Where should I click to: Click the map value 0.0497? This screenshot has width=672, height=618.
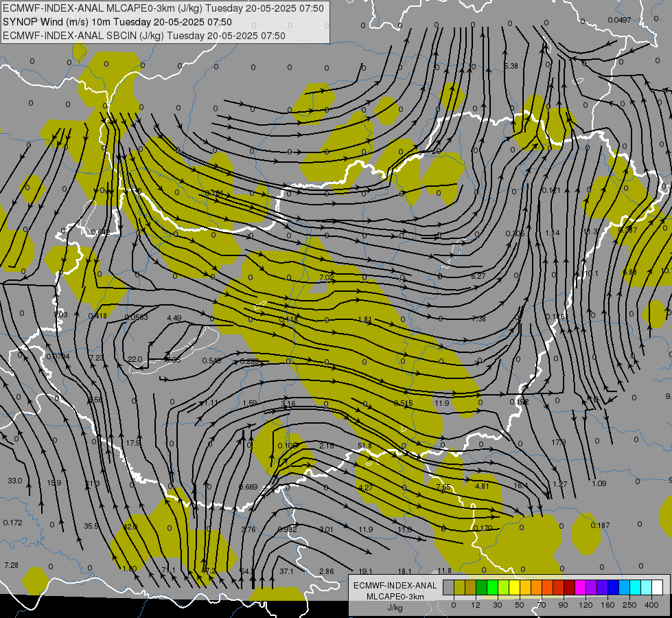(619, 20)
